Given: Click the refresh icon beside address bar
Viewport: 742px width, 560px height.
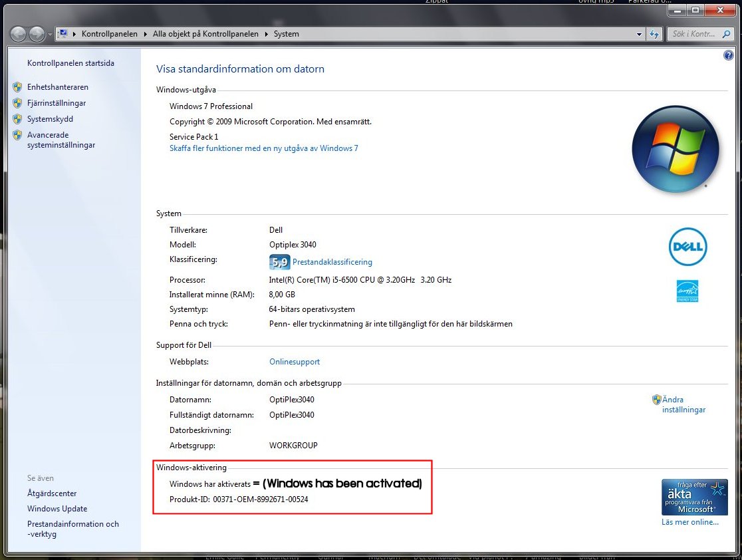Looking at the screenshot, I should (654, 34).
